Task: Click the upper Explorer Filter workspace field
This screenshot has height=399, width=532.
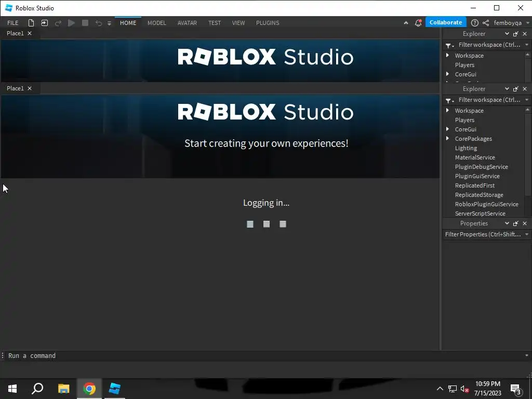Action: click(x=489, y=45)
